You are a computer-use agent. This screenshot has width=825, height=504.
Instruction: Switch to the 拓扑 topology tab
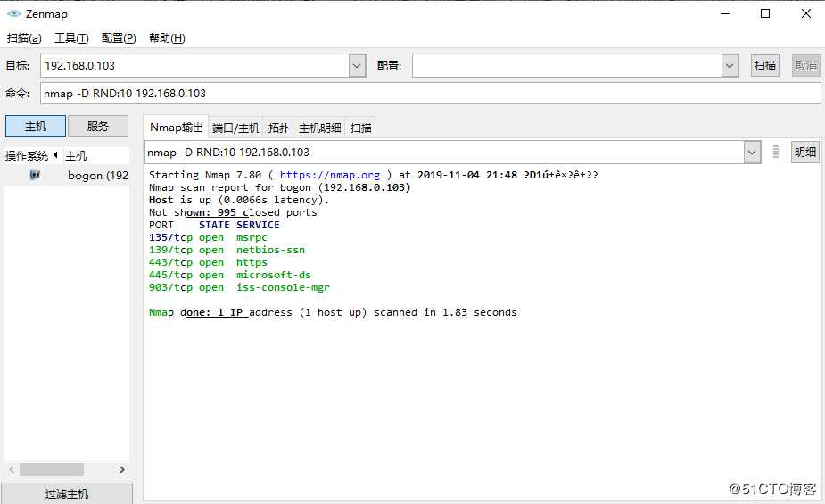coord(278,128)
